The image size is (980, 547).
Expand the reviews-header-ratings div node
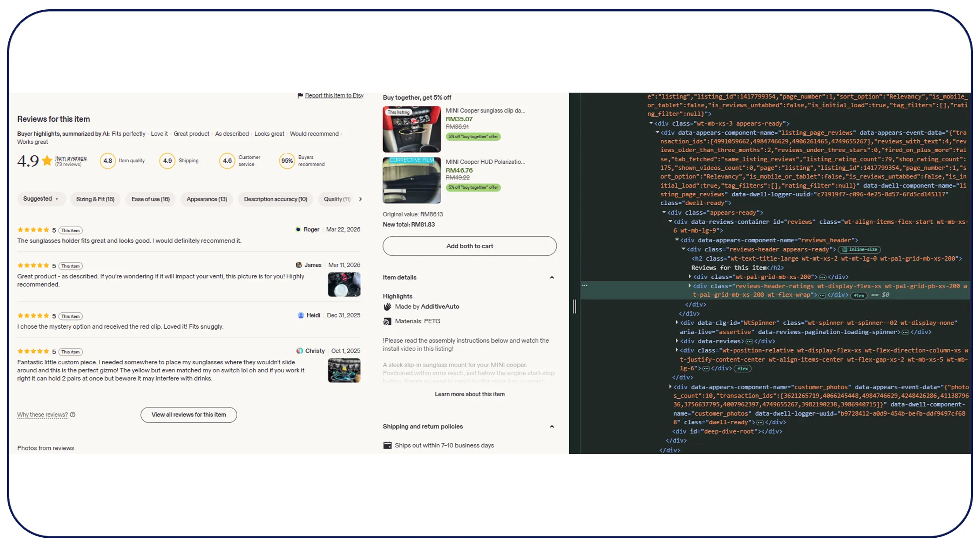[690, 286]
